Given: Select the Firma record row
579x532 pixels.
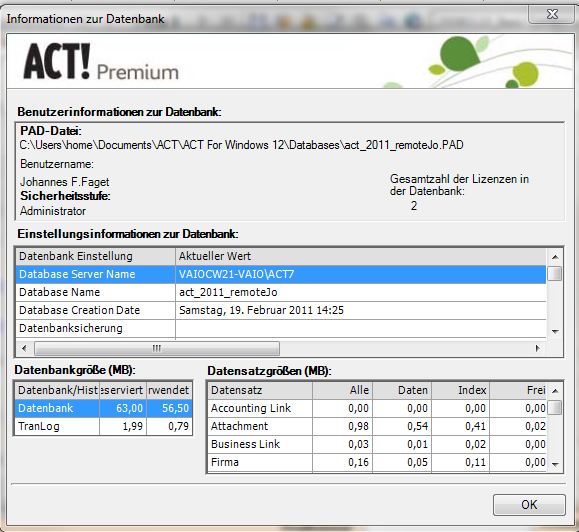Looking at the screenshot, I should point(377,462).
